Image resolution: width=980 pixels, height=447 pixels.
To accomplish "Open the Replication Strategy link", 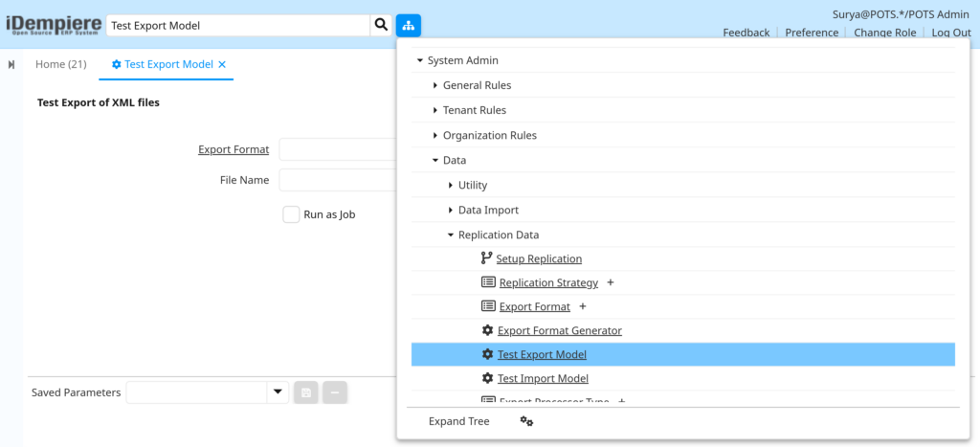I will click(x=548, y=283).
